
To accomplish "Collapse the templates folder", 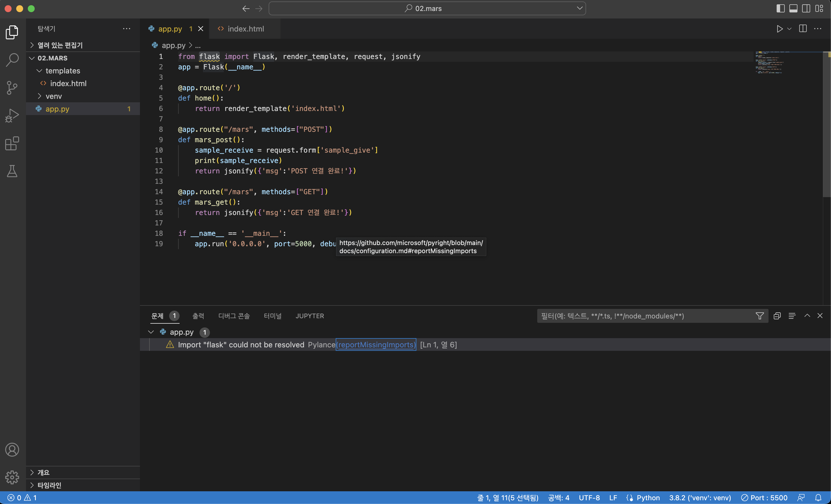I will [83, 71].
